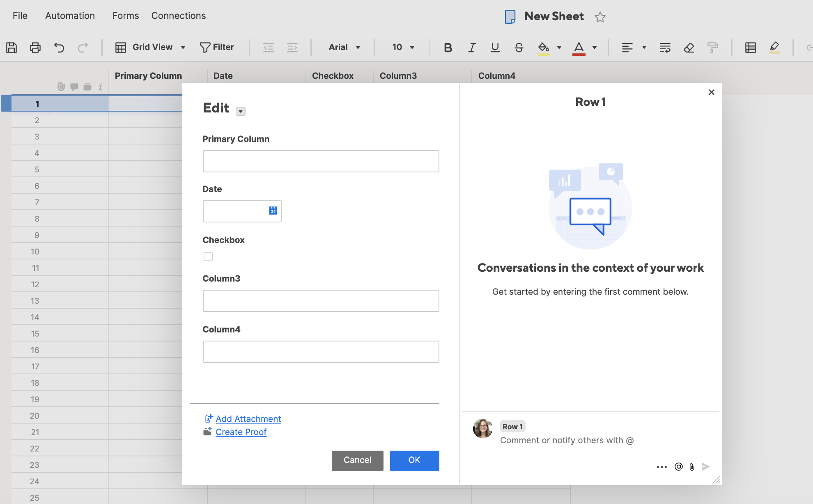Click the Column3 header in the grid
813x504 pixels.
pos(398,76)
